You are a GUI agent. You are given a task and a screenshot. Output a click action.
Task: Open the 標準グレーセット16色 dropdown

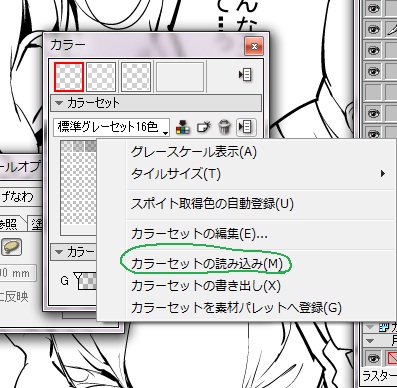pos(111,127)
